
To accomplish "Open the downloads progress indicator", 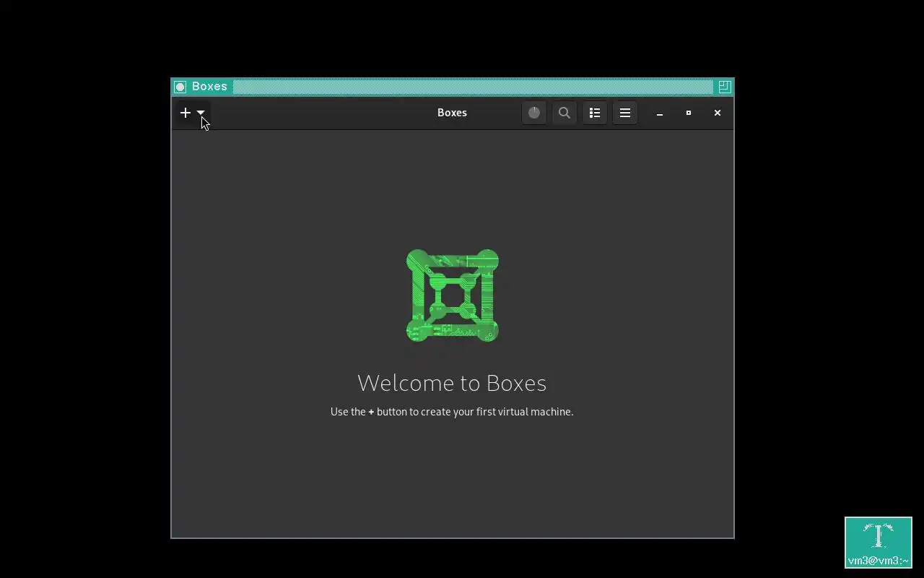I will [x=534, y=113].
